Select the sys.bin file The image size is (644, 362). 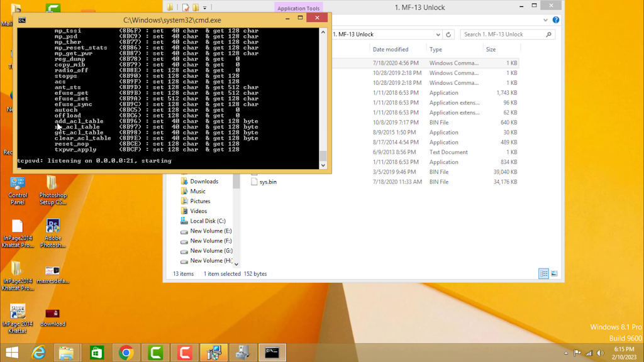point(268,182)
